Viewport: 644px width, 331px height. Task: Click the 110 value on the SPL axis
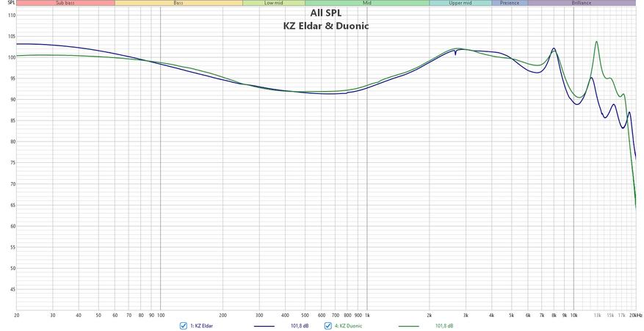pos(11,15)
